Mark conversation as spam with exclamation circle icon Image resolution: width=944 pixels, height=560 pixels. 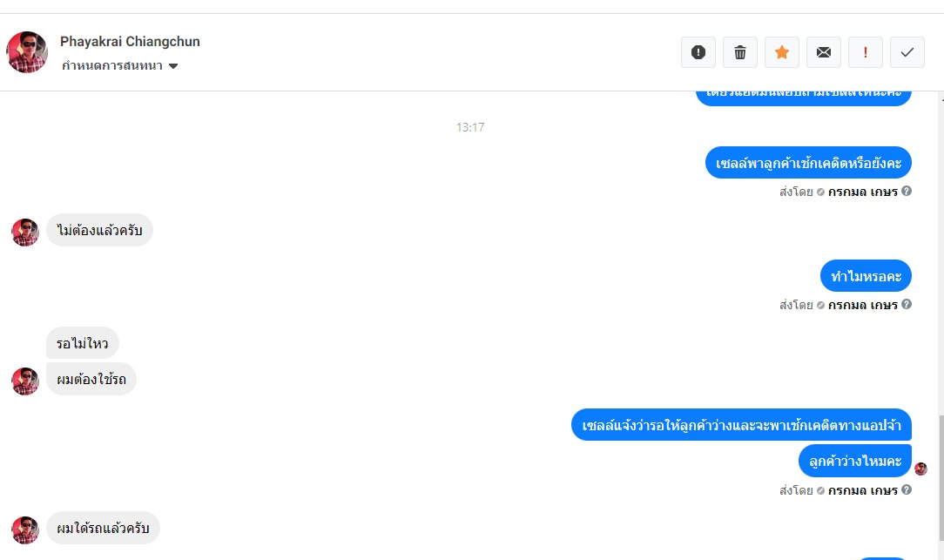tap(698, 52)
